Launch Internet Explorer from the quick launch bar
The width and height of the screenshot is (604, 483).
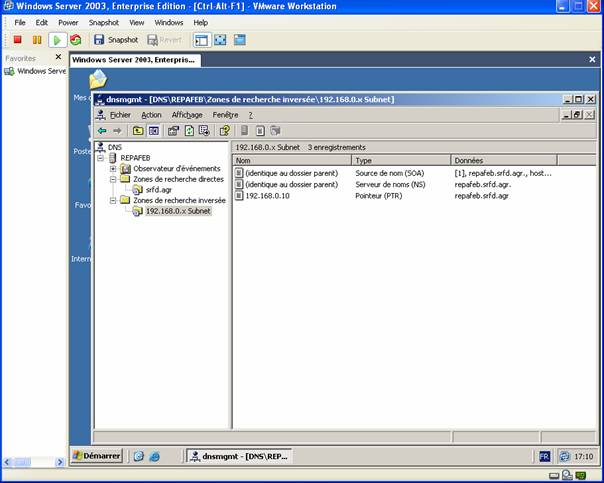(154, 456)
